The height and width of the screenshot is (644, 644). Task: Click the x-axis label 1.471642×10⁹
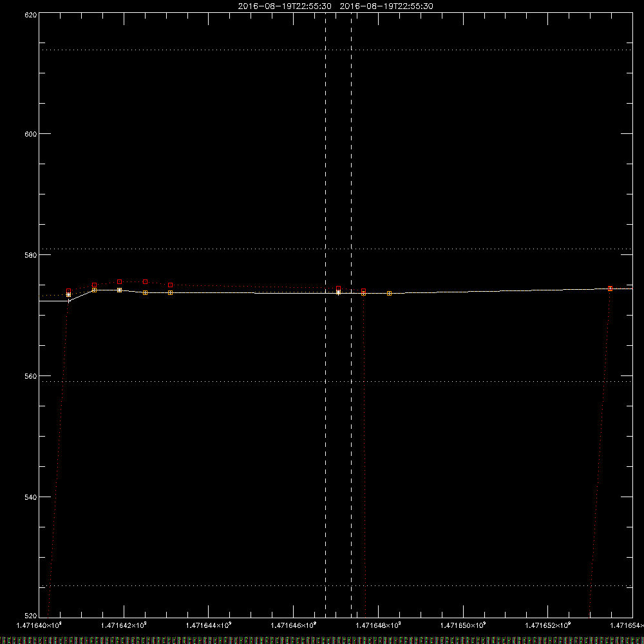coord(124,625)
